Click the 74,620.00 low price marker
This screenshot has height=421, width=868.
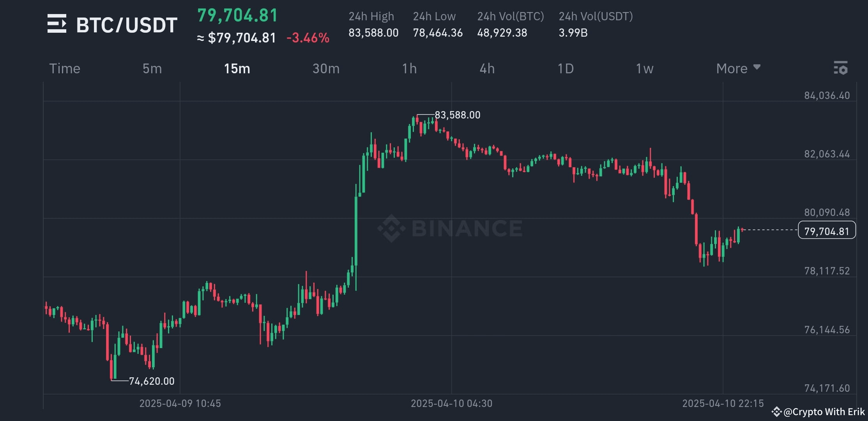151,381
